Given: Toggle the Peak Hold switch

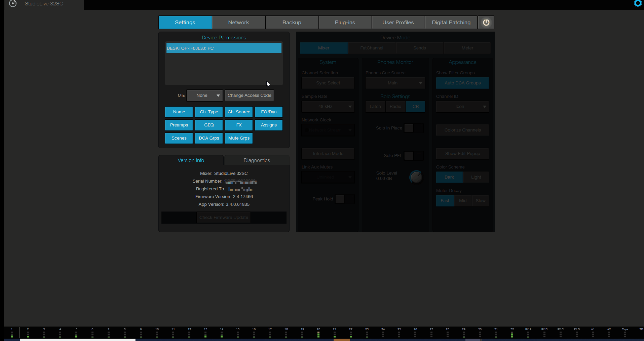Looking at the screenshot, I should [x=345, y=199].
